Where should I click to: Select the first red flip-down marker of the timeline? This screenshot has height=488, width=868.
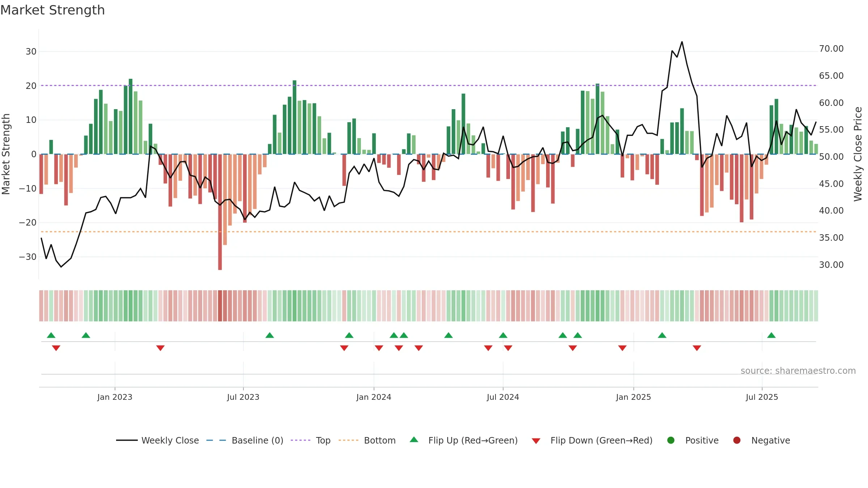point(56,348)
